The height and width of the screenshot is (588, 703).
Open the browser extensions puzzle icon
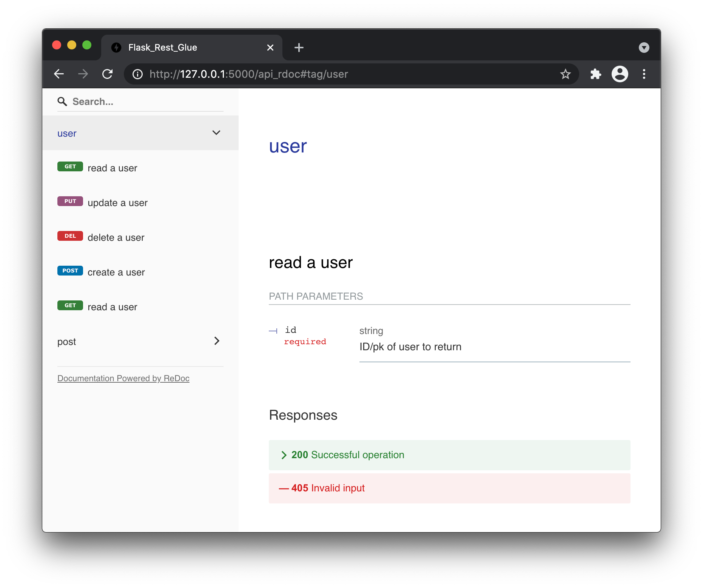(x=596, y=74)
